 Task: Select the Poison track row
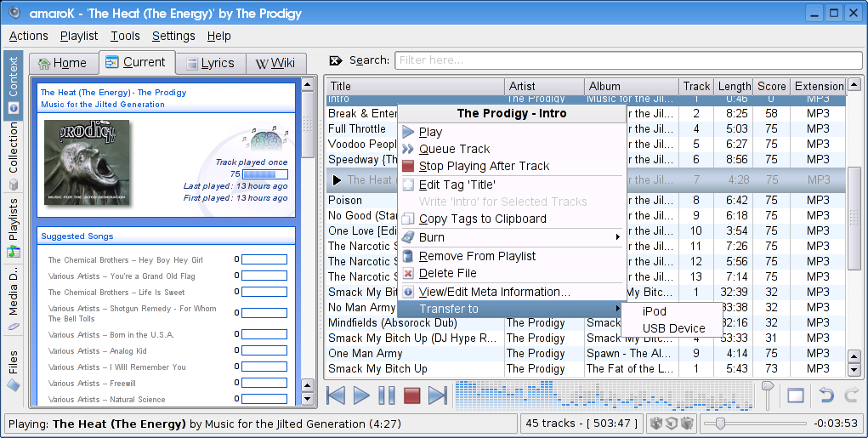[587, 200]
